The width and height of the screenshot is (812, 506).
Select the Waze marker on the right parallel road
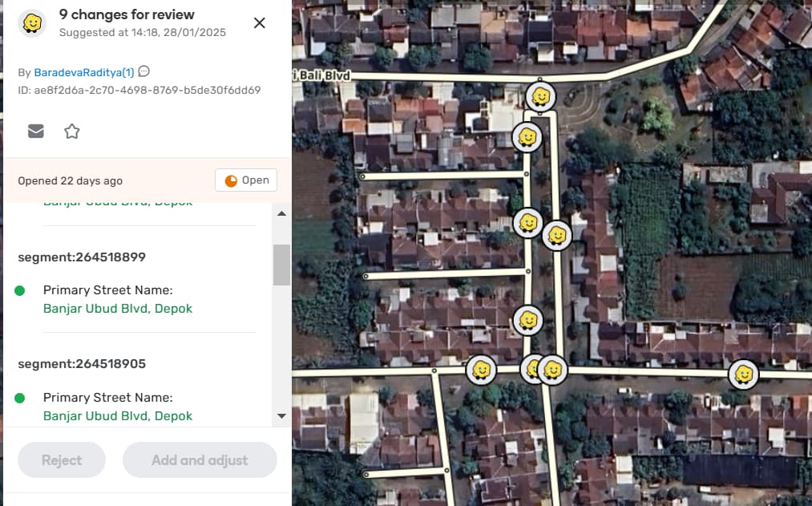pos(556,236)
